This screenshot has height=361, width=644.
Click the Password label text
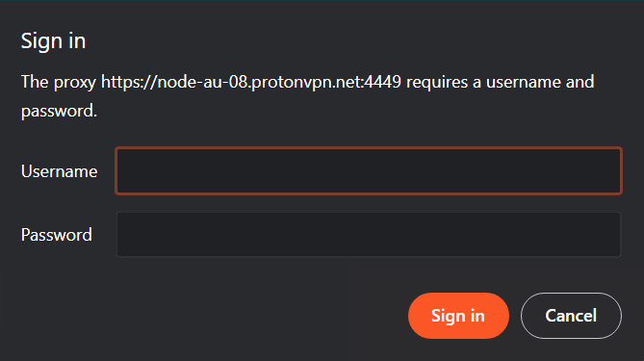coord(56,235)
